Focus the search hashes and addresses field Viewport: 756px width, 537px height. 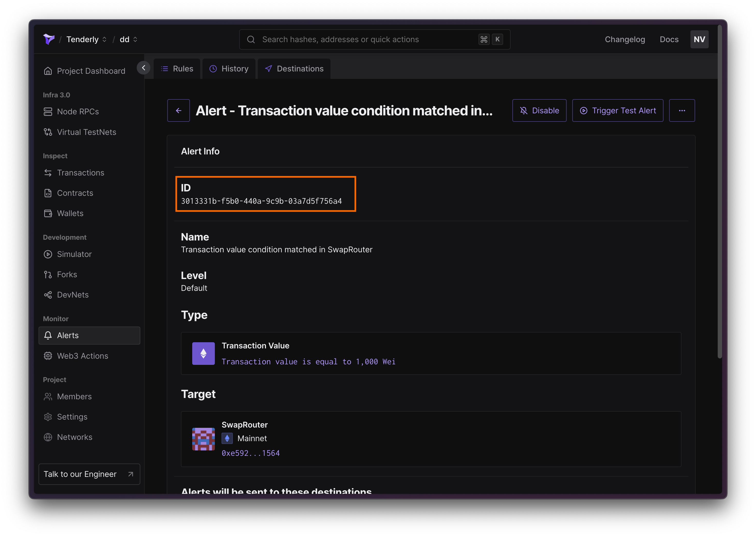(x=374, y=39)
